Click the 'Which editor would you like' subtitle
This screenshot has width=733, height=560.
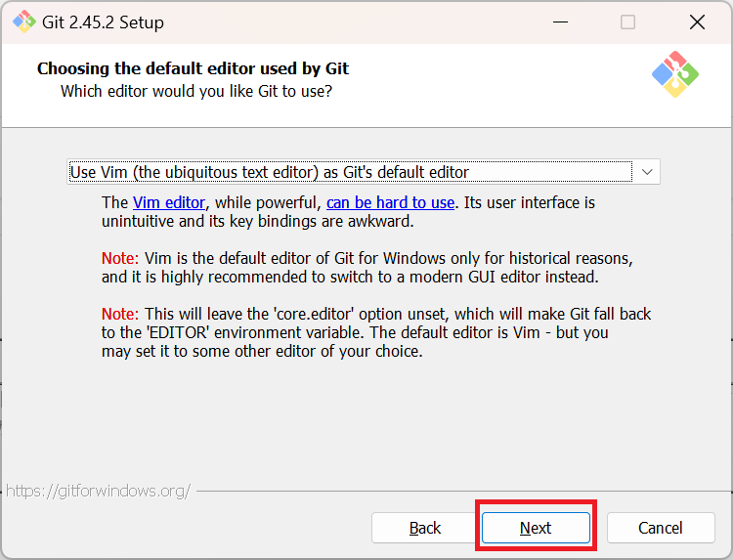[x=195, y=91]
